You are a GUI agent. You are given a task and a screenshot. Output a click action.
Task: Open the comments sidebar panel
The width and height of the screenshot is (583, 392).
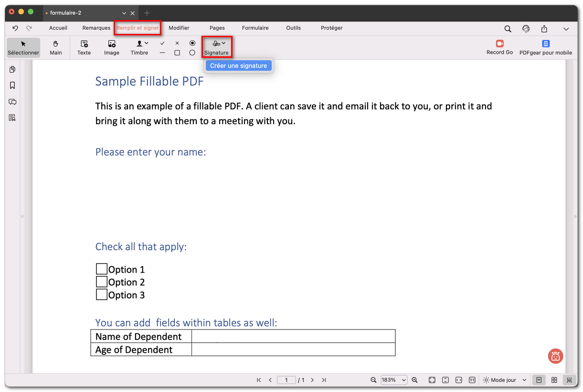click(x=12, y=102)
